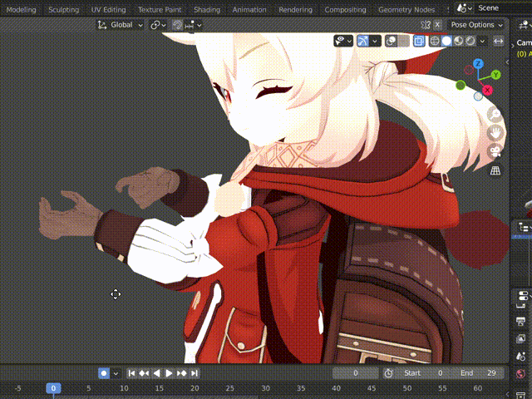The height and width of the screenshot is (399, 532).
Task: Open the overlays options grey dropdown
Action: (x=403, y=41)
